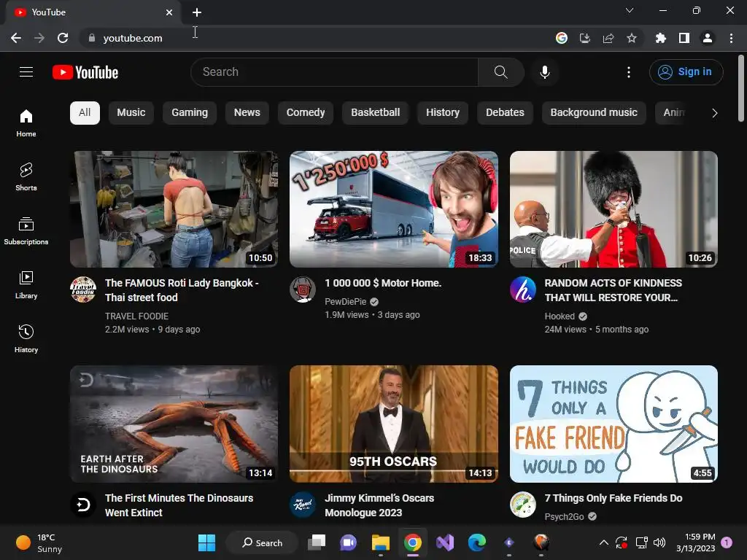The width and height of the screenshot is (747, 560).
Task: Select the Comedy chip
Action: [306, 113]
